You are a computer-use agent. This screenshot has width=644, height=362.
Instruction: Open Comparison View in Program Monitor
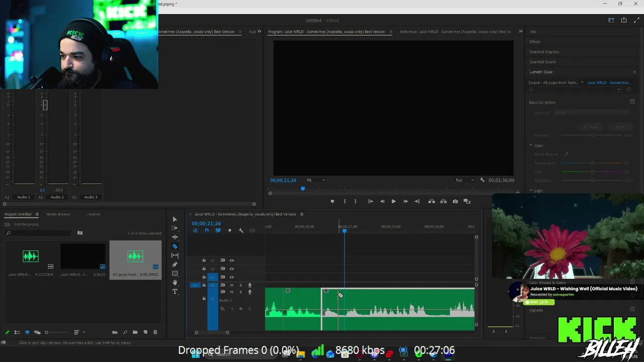click(467, 202)
